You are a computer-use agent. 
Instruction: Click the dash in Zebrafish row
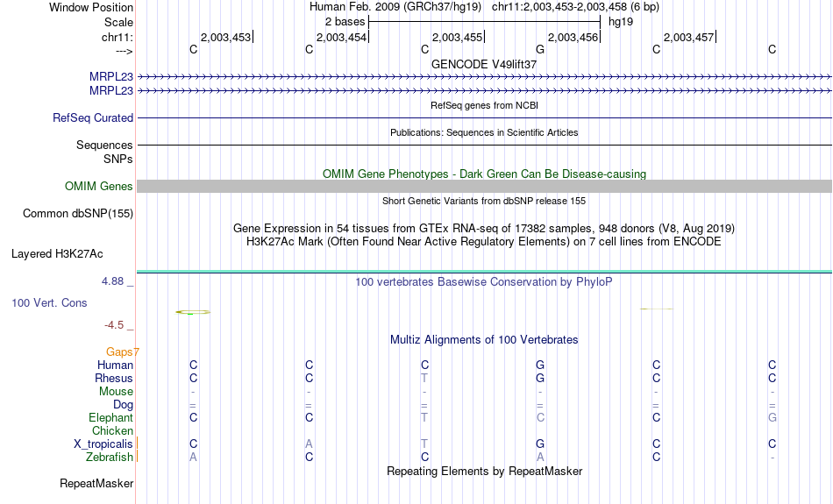coord(772,458)
